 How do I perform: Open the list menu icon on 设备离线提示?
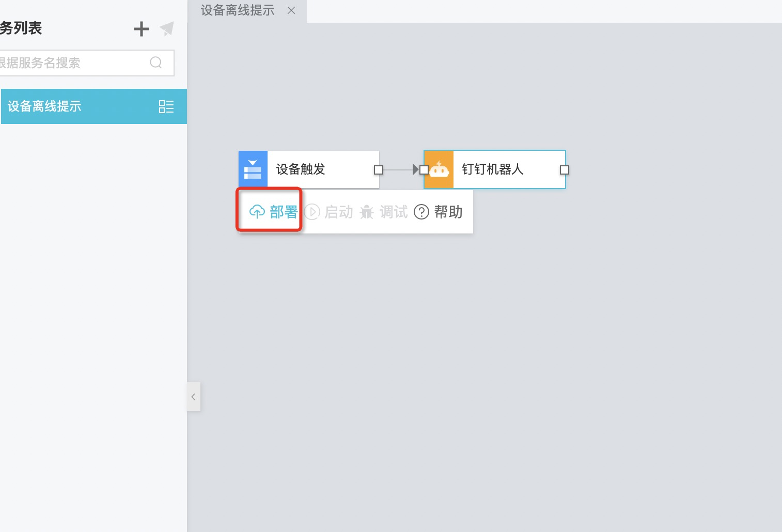tap(166, 106)
